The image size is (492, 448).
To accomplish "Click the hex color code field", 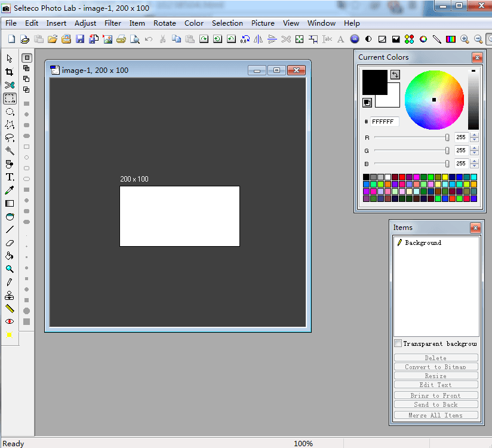I will [x=384, y=122].
